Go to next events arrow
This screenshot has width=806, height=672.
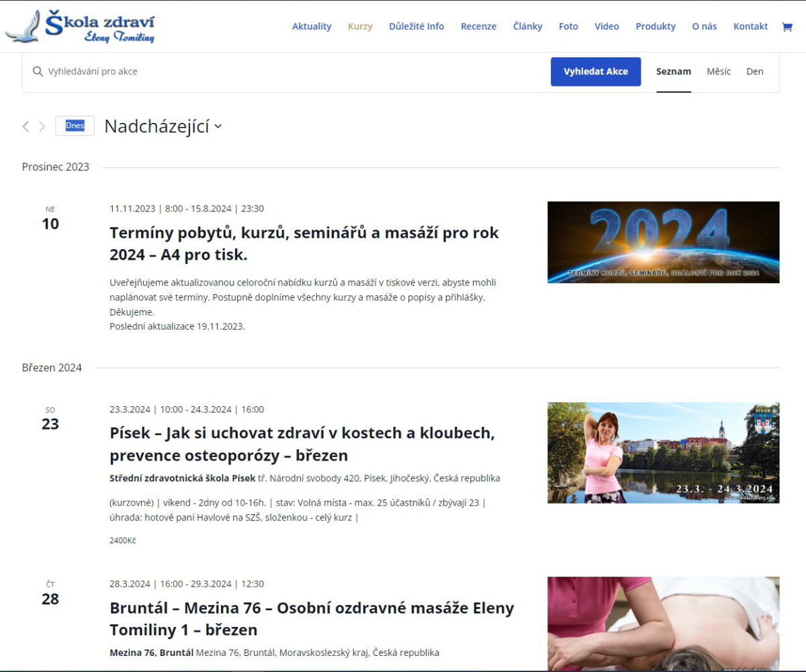click(42, 126)
